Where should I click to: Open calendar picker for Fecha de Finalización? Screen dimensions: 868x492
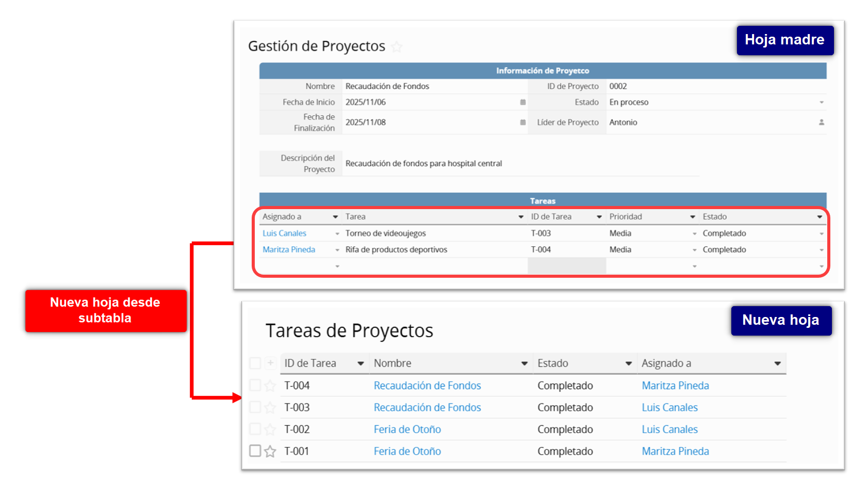coord(522,122)
